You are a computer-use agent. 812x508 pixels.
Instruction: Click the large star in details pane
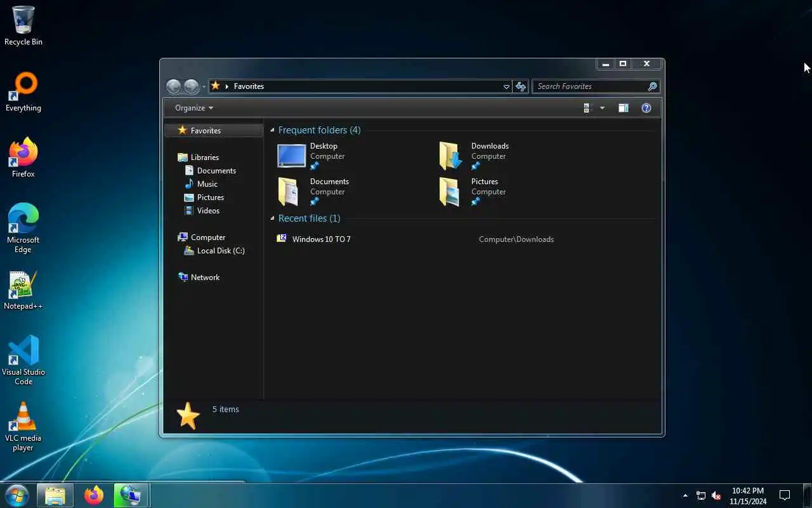point(188,416)
